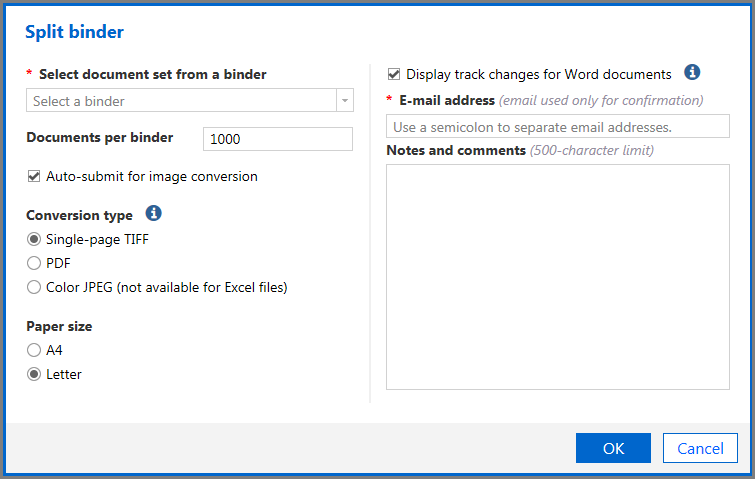755x479 pixels.
Task: Open the Select a binder dropdown arrow
Action: (x=345, y=101)
